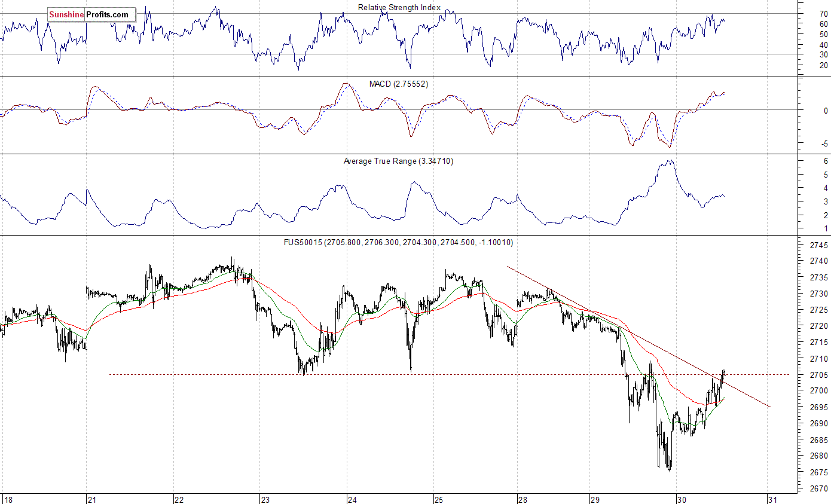Image resolution: width=831 pixels, height=504 pixels.
Task: Click the 2705 price axis label
Action: click(x=818, y=375)
